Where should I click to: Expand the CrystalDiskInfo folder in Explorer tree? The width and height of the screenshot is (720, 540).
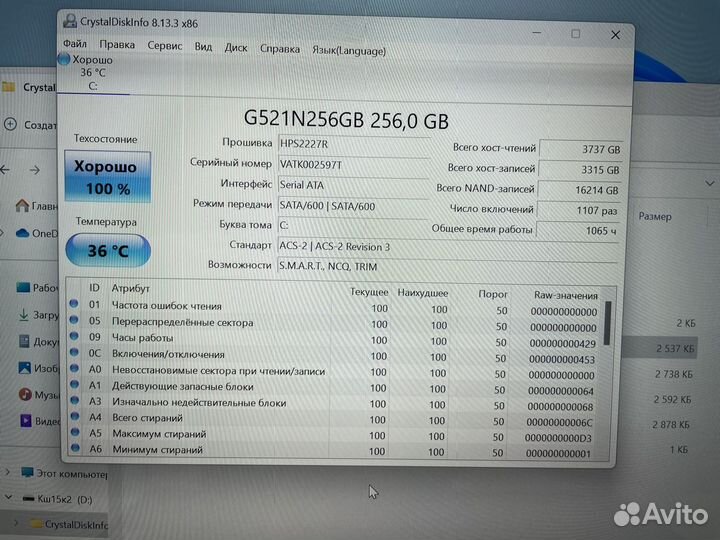[17, 523]
